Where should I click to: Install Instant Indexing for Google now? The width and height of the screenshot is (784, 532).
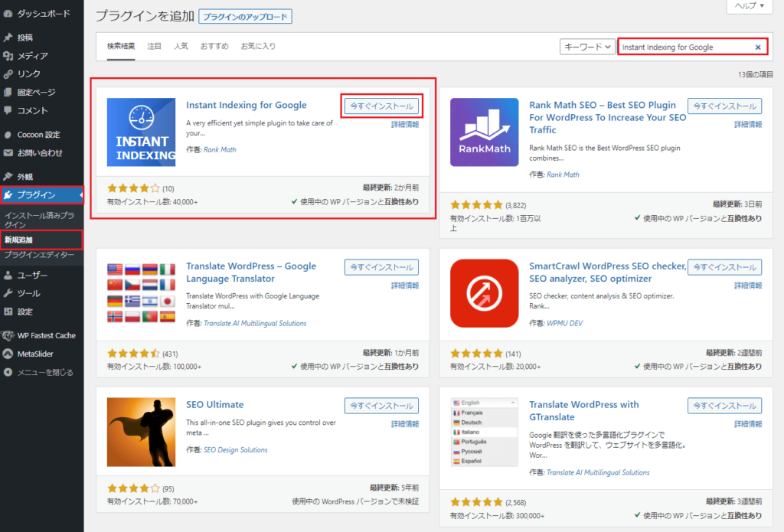(x=381, y=106)
